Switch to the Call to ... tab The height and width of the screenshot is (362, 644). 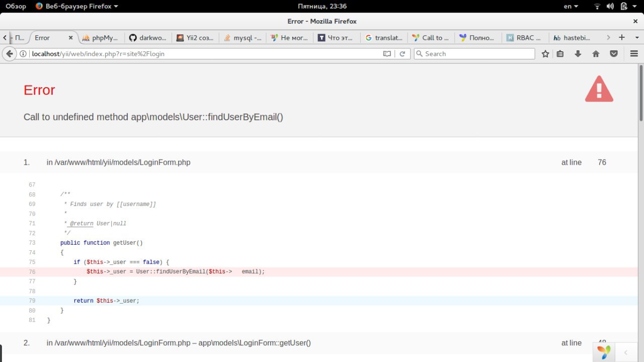click(x=431, y=38)
